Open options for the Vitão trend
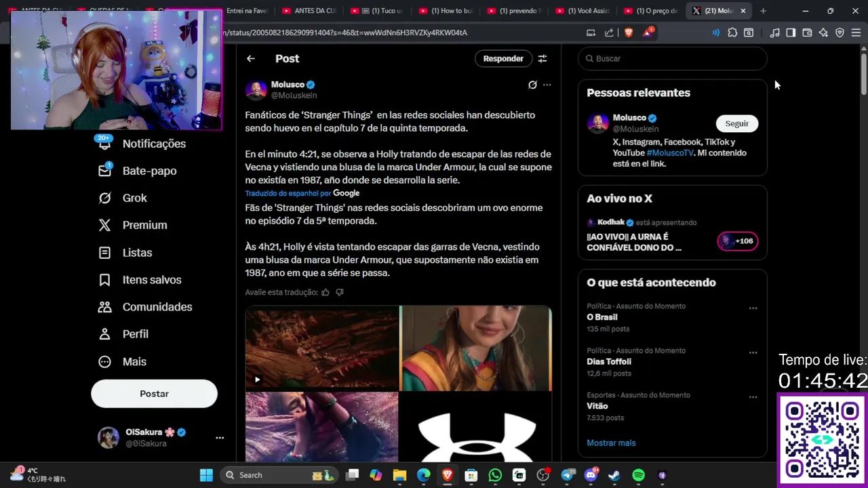 click(x=753, y=397)
